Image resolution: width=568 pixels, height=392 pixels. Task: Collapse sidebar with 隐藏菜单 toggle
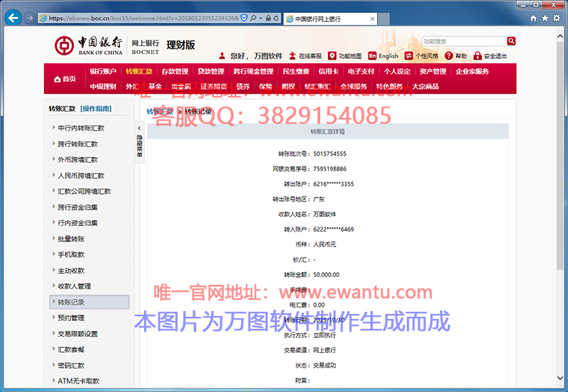tap(139, 143)
